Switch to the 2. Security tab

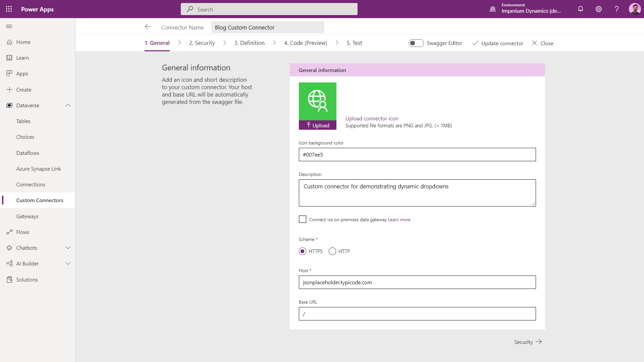click(202, 43)
